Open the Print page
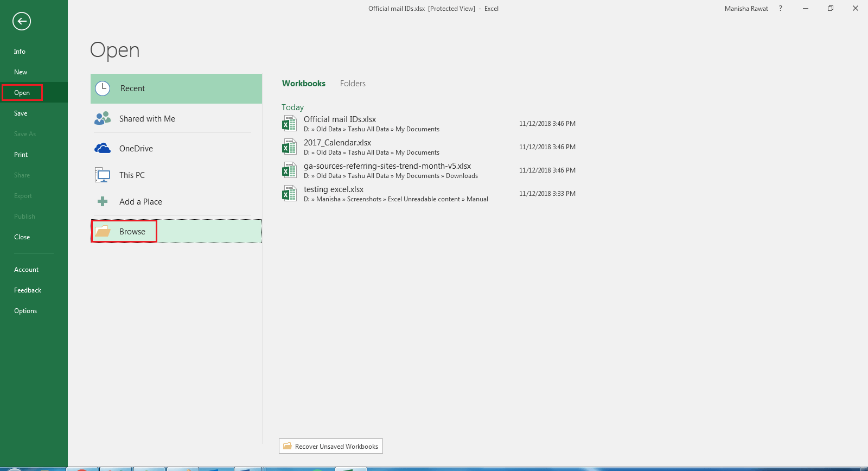868x471 pixels. [x=34, y=155]
